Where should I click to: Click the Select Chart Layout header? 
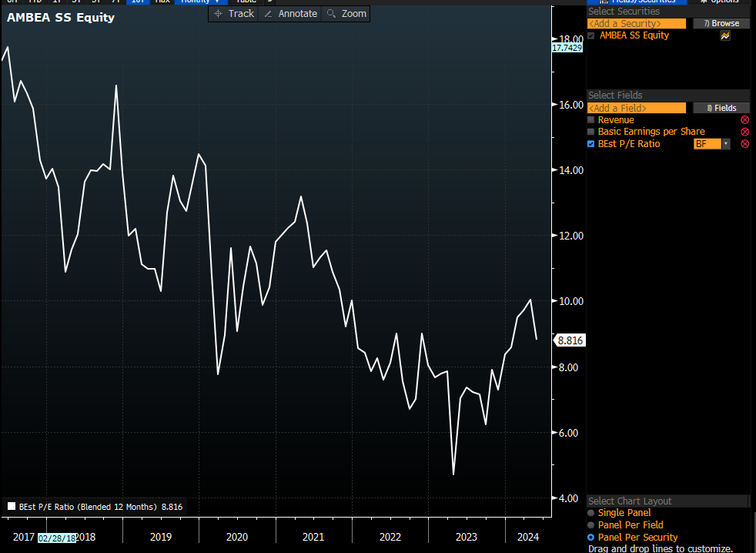630,501
